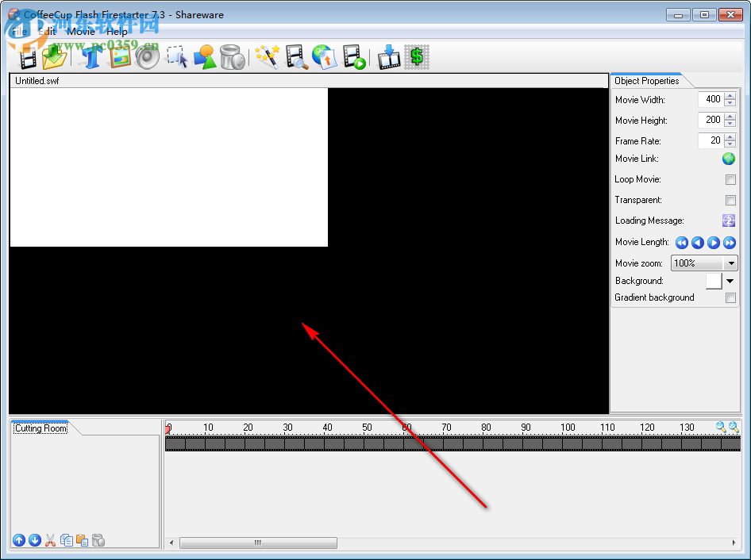Click the Untitled.swf document title
This screenshot has width=751, height=560.
(x=37, y=81)
